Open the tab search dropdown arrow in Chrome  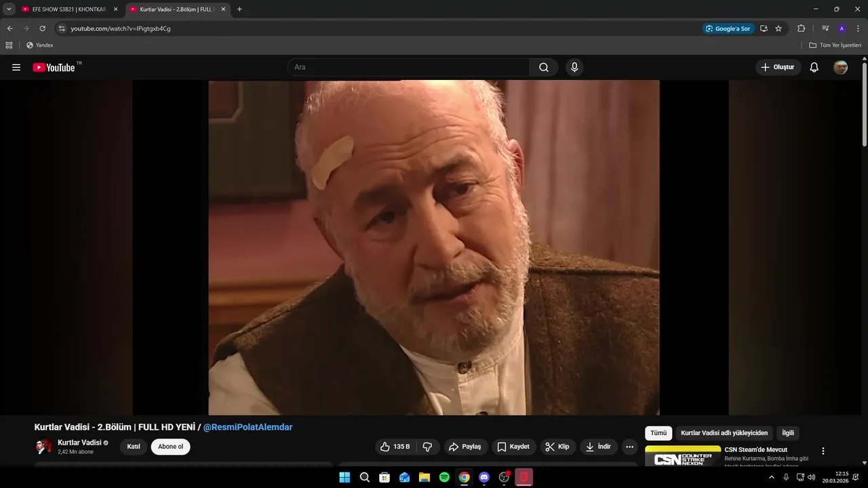click(9, 9)
